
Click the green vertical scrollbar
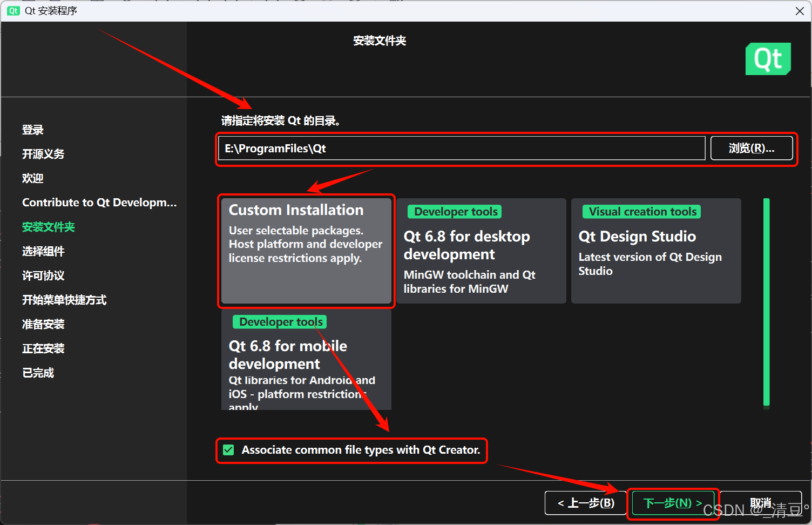tap(766, 302)
